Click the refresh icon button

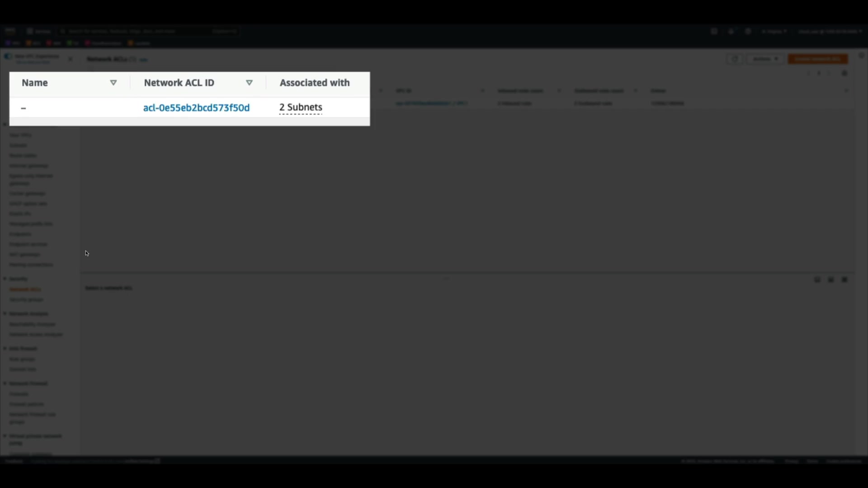coord(735,59)
